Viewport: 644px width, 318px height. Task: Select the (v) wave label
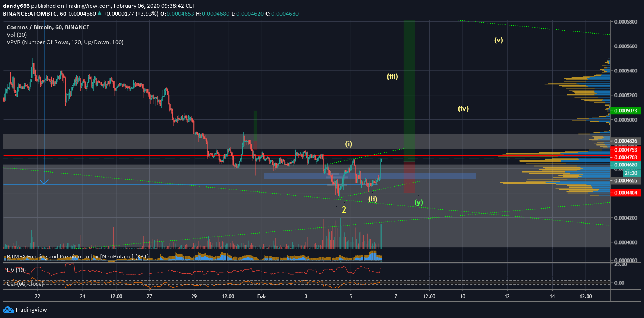498,40
